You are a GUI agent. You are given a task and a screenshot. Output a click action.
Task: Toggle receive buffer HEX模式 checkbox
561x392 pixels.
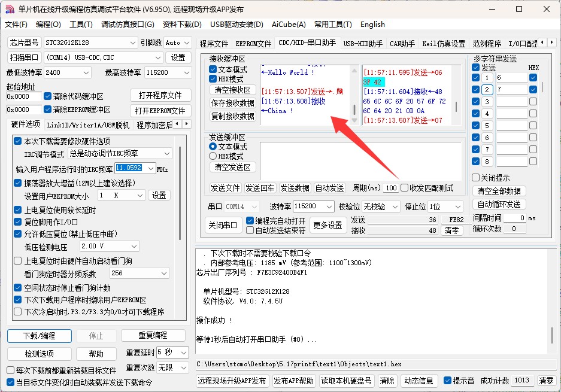pos(213,78)
